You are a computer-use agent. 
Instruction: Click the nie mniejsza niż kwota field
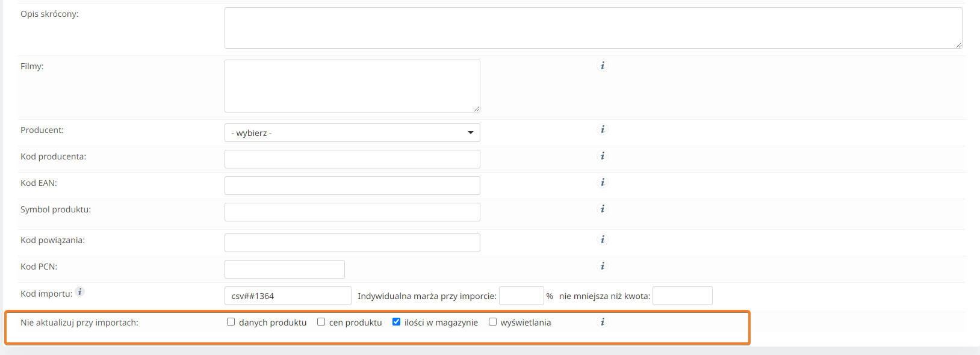pos(682,296)
